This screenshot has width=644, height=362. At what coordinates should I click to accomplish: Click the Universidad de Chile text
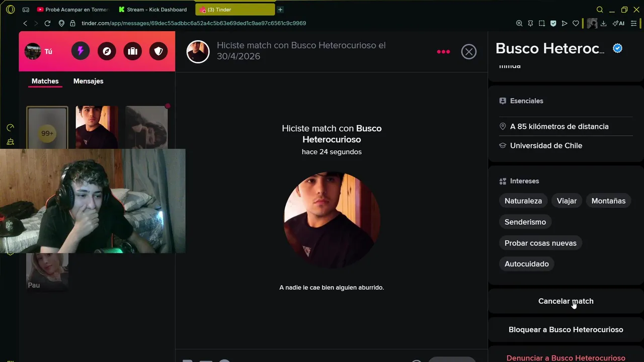click(546, 145)
